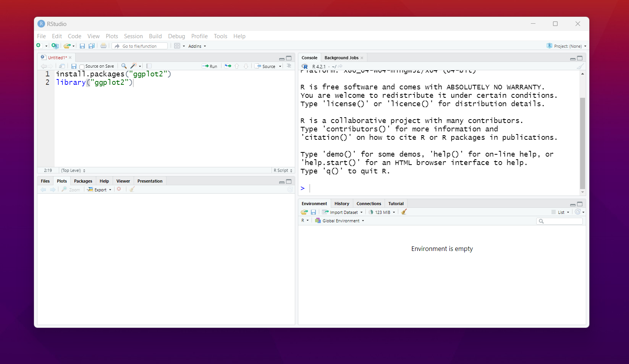The height and width of the screenshot is (364, 629).
Task: Open the 123 MiB memory usage menu
Action: (382, 212)
